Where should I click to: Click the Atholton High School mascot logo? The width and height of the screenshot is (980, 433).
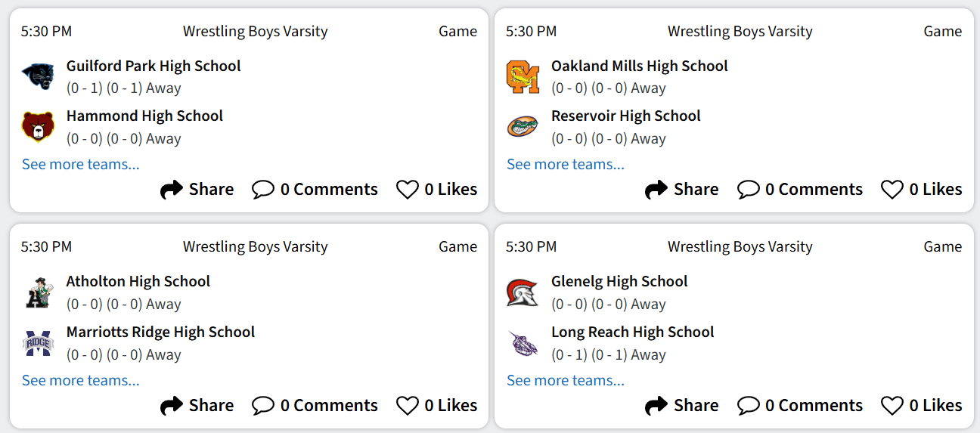38,292
